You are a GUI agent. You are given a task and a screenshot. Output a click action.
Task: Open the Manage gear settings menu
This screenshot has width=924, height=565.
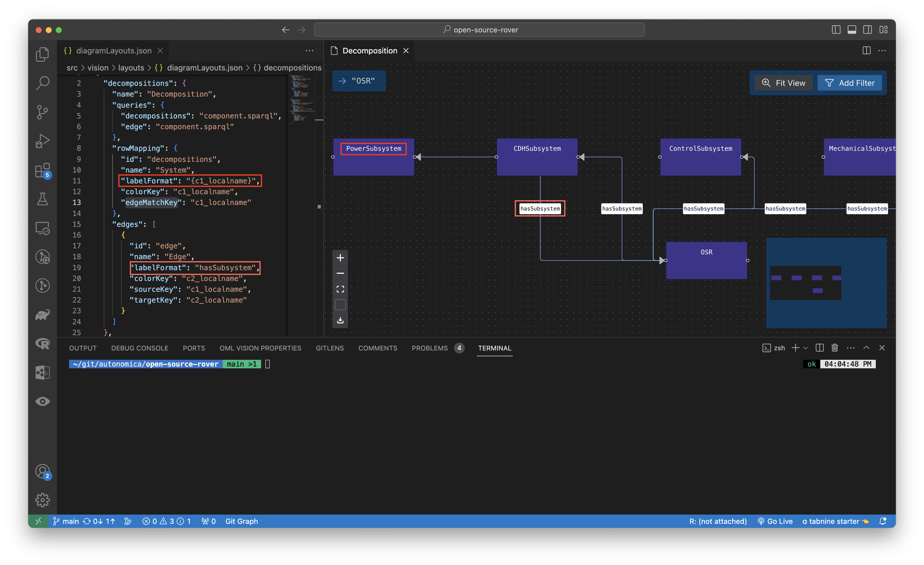pos(42,500)
